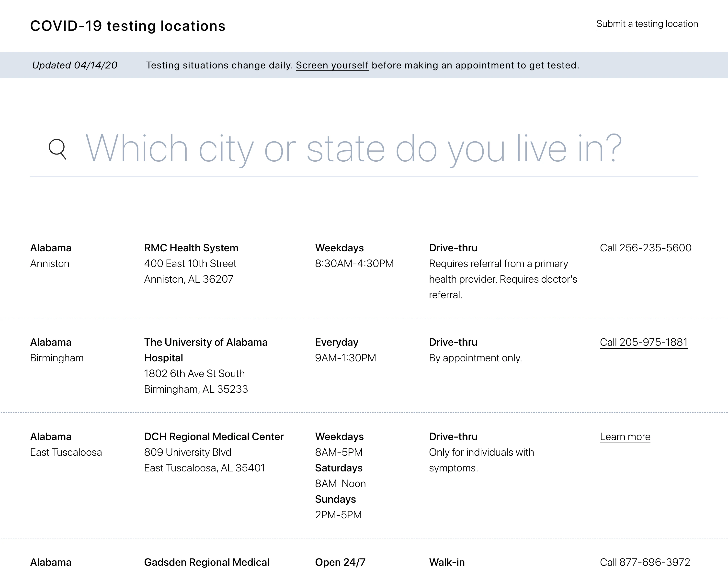Call 256-235-5600 for RMC Health System

point(645,248)
